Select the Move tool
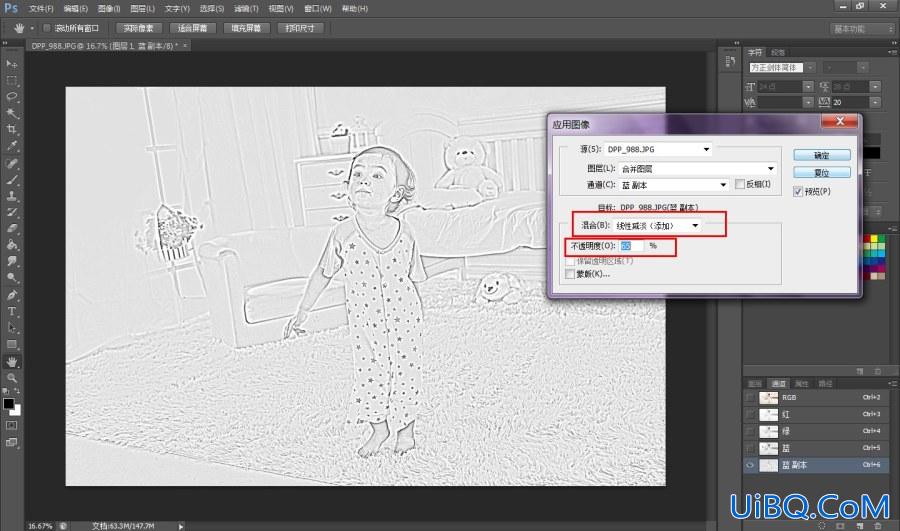The width and height of the screenshot is (900, 531). click(11, 64)
